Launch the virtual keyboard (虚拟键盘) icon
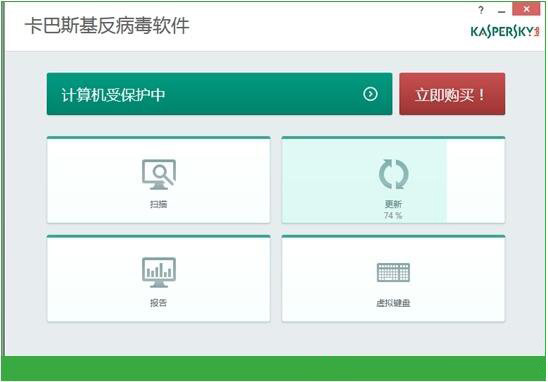This screenshot has height=382, width=548. [x=394, y=273]
